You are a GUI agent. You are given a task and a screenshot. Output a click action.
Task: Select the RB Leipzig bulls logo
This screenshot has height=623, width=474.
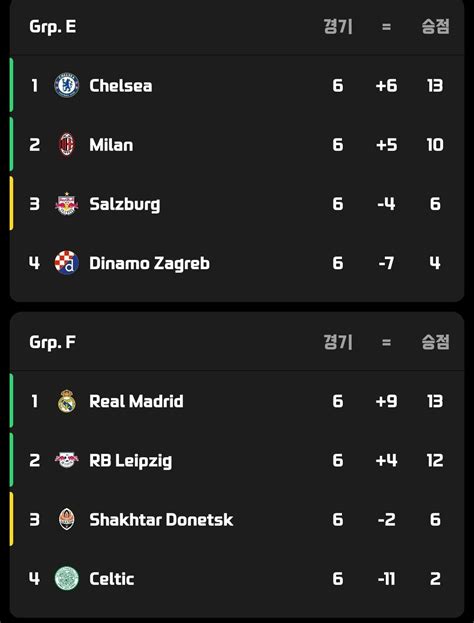point(67,460)
